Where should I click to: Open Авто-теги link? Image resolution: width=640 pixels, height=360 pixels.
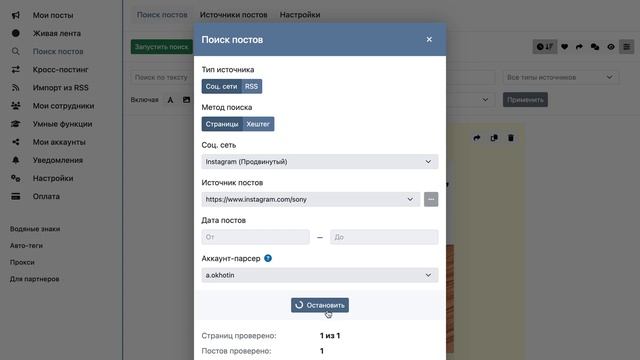click(x=26, y=246)
